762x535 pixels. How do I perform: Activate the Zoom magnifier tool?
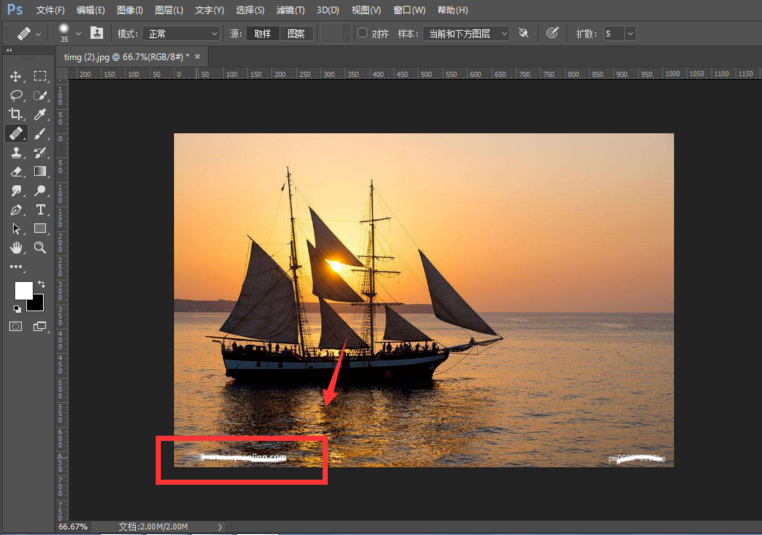(40, 247)
